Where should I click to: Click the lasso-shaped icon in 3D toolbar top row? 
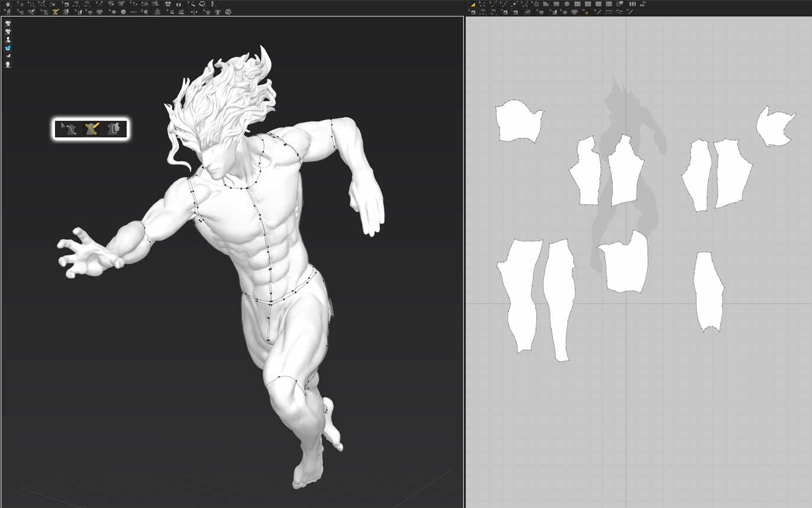coord(202,4)
